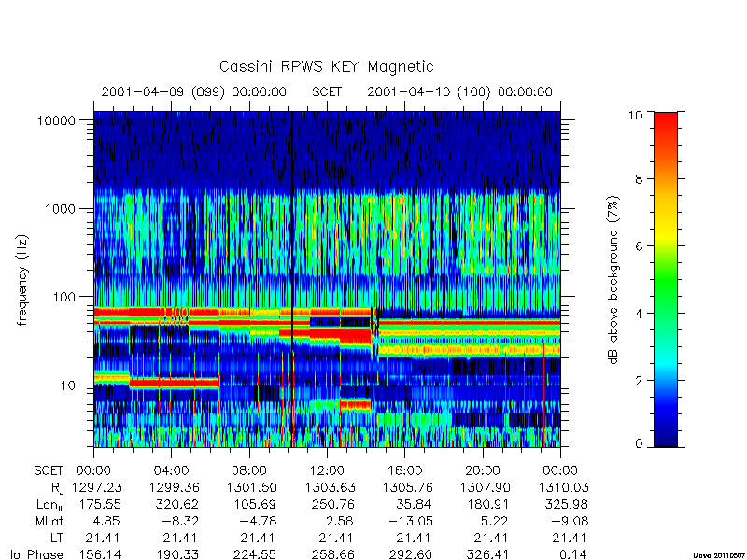
Task: Click the Io Phase value 190.33
Action: 177,554
